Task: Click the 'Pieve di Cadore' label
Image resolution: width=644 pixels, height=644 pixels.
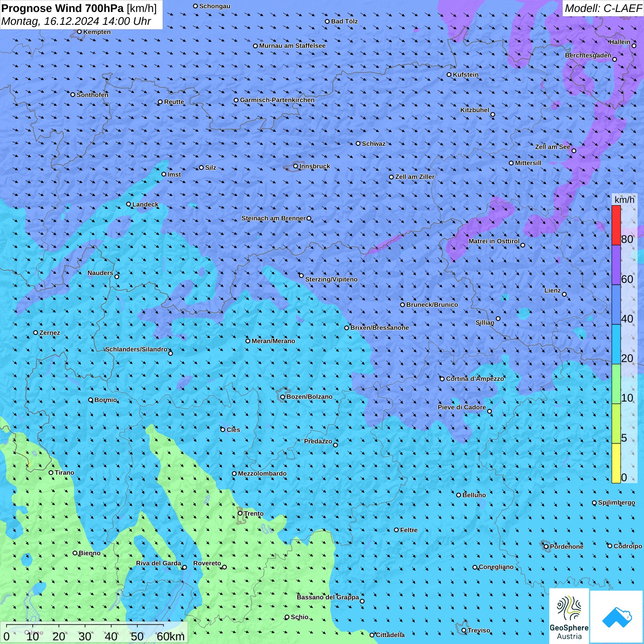Action: point(462,407)
